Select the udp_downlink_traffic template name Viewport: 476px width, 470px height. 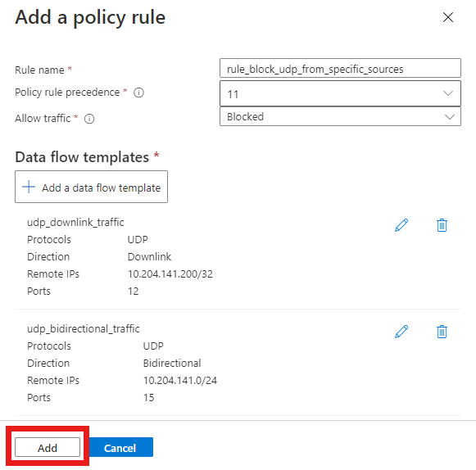tap(75, 223)
